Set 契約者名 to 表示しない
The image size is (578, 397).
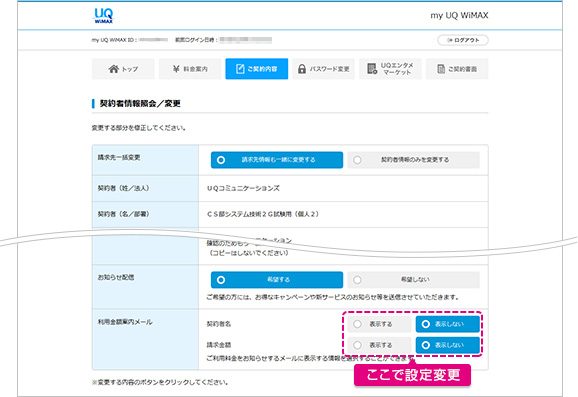coord(448,324)
